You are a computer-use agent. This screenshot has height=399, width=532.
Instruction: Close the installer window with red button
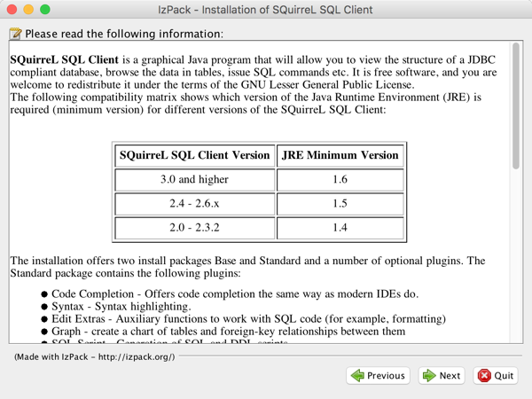12,10
